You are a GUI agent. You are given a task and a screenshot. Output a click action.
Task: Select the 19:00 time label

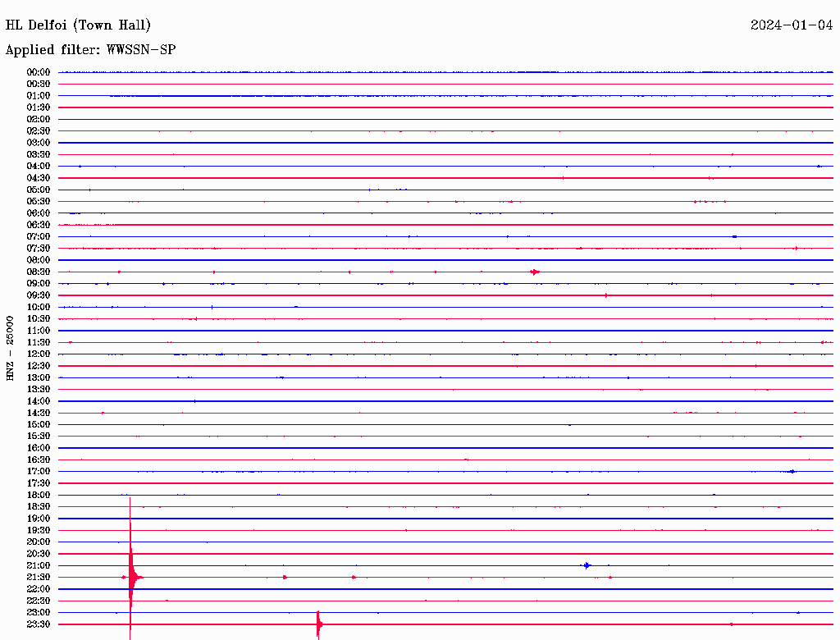(39, 519)
